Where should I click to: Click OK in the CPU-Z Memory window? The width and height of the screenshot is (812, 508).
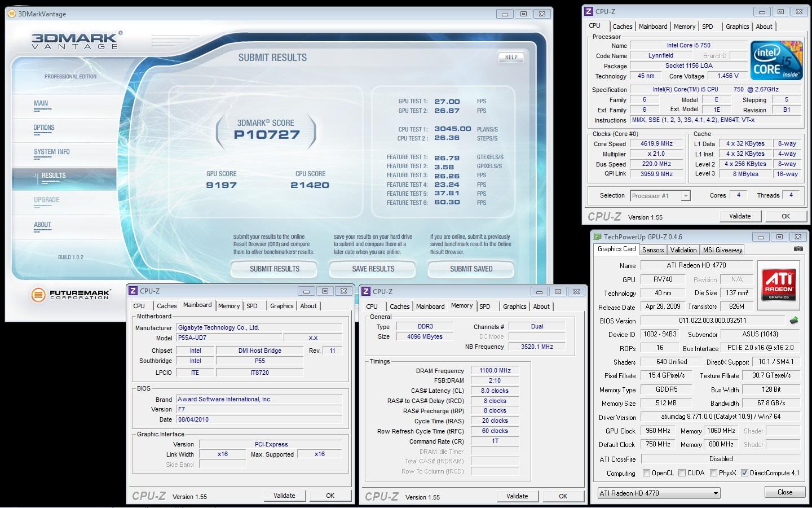(563, 496)
